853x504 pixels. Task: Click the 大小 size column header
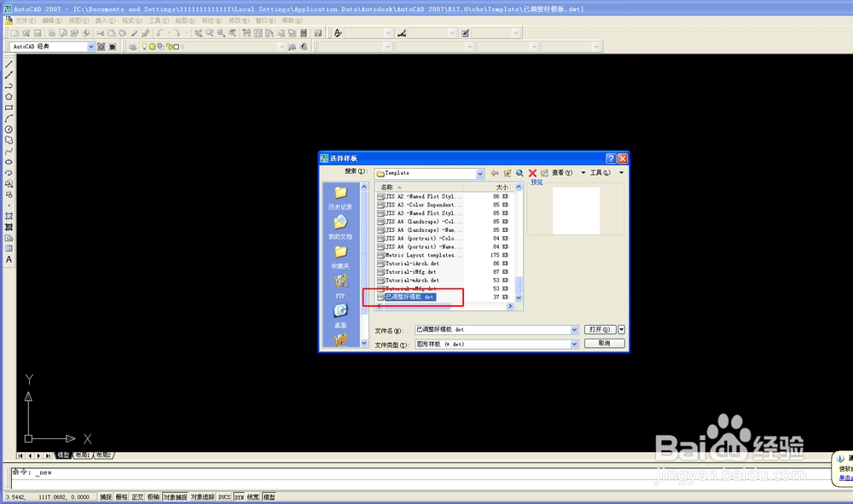(x=488, y=187)
